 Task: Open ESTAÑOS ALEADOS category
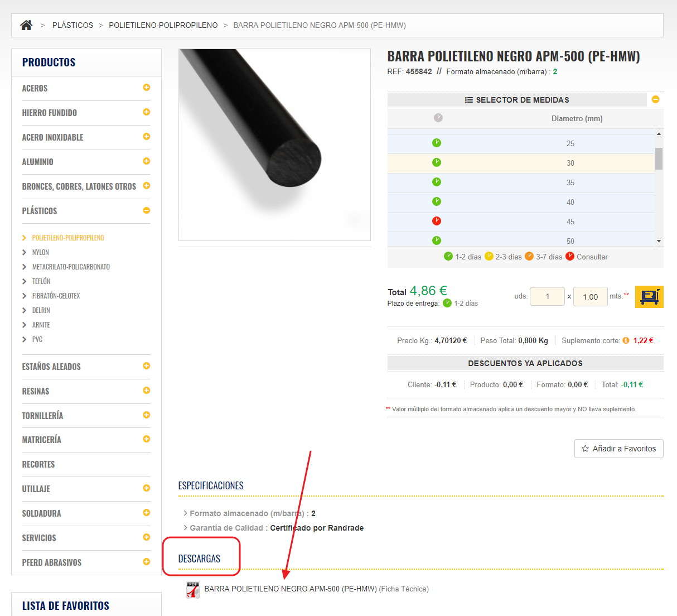[x=51, y=367]
